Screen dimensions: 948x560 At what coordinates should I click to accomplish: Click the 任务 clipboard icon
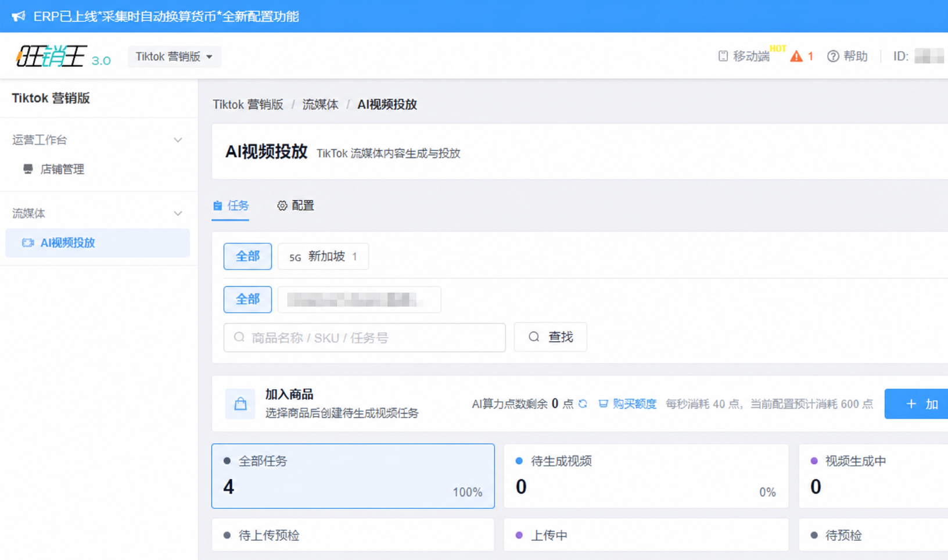click(x=218, y=206)
